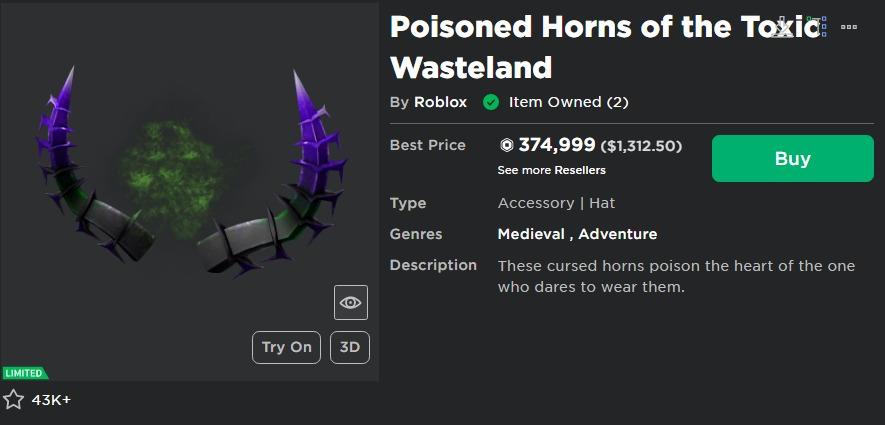Open the three-dot options menu

pos(849,27)
